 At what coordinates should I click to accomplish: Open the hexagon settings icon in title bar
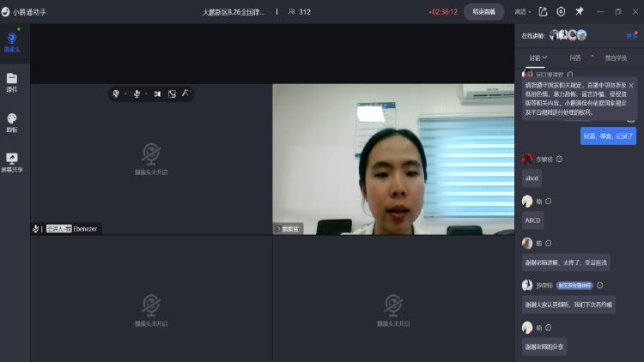[561, 11]
